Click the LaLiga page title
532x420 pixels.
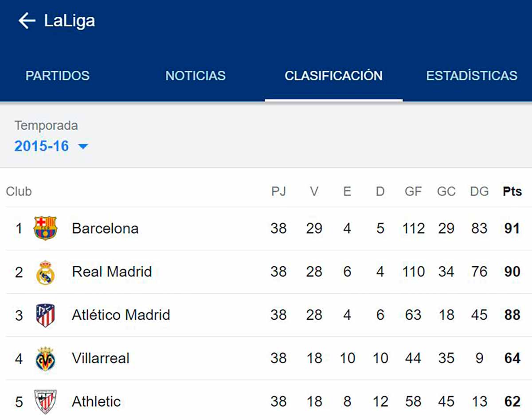point(69,21)
